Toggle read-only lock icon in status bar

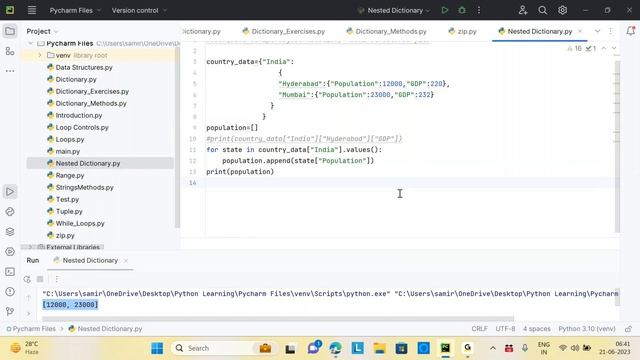(628, 329)
